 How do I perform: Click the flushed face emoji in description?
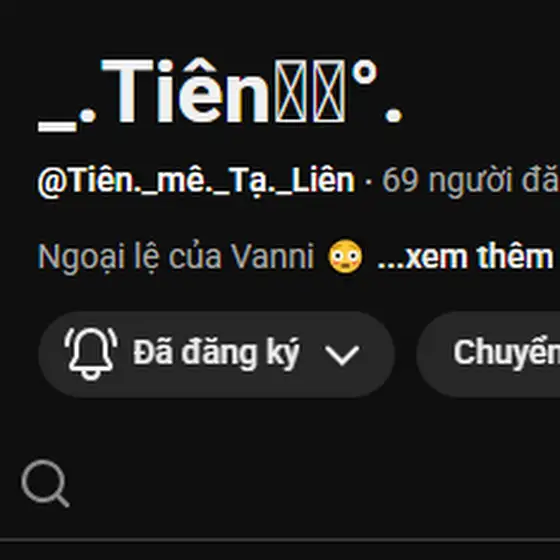[x=345, y=256]
